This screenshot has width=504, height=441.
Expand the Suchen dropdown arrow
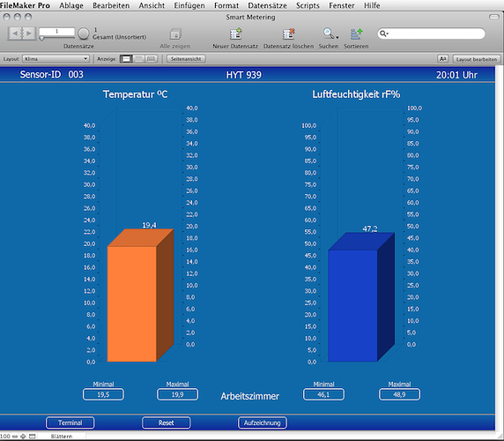pos(337,37)
